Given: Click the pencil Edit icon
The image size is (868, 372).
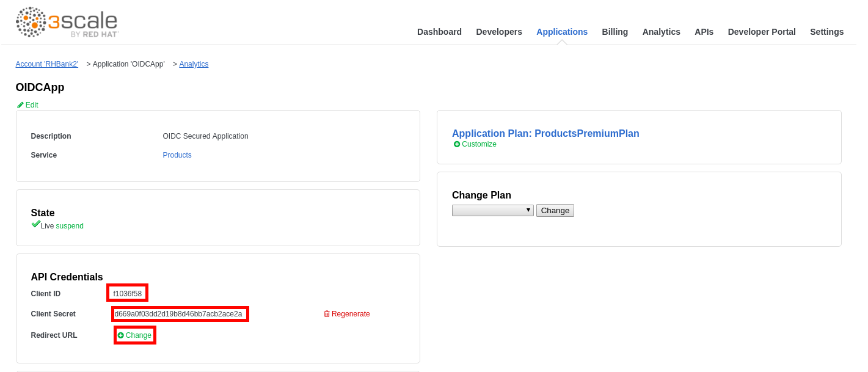Looking at the screenshot, I should [x=20, y=105].
